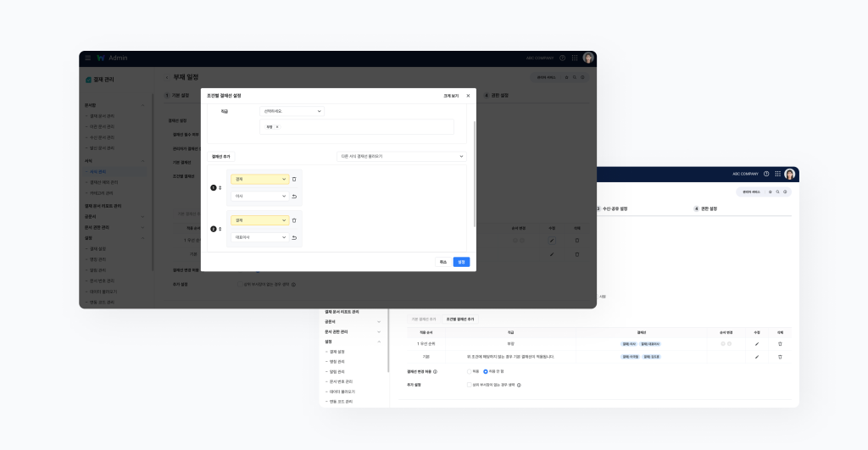
Task: Click the trash icon for approval step 2
Action: coord(294,220)
